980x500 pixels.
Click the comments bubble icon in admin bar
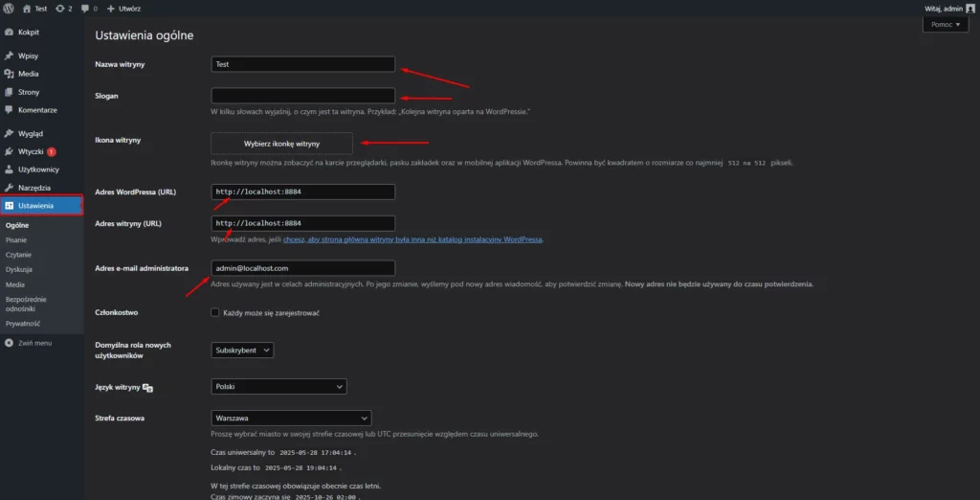(84, 8)
